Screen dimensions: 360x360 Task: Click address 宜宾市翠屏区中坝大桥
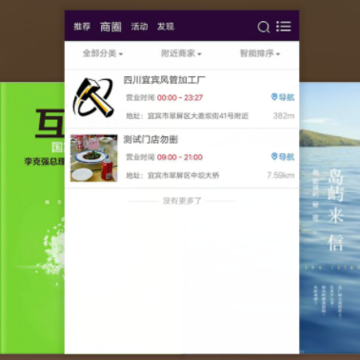coord(183,175)
